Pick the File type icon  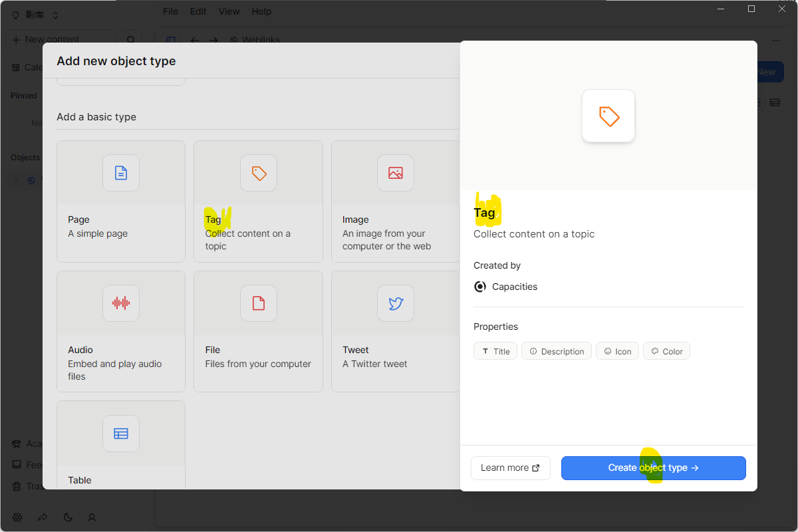point(258,303)
